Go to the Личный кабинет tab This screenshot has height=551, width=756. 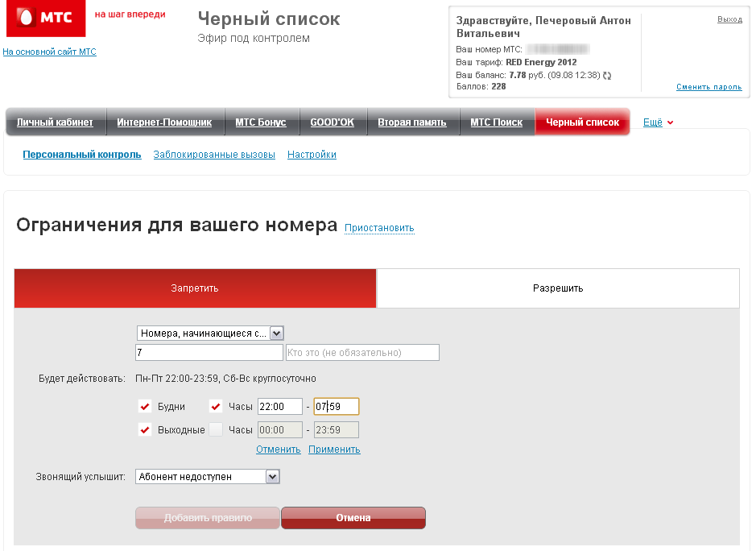click(x=55, y=122)
